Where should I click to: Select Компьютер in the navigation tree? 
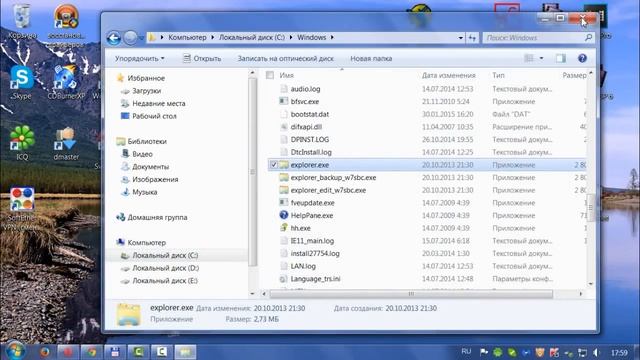(x=147, y=242)
